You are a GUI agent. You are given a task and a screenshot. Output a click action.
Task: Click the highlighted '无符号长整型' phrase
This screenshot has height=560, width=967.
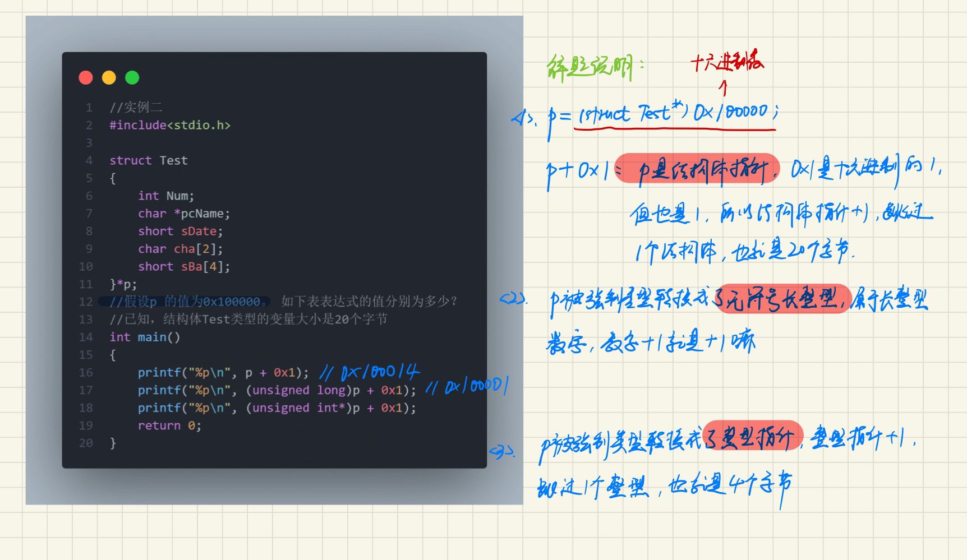pyautogui.click(x=784, y=298)
